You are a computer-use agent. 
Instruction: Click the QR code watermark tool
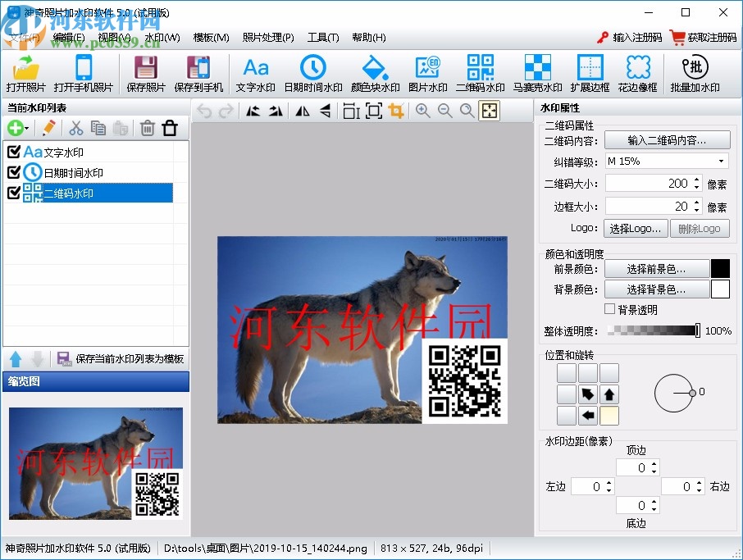click(x=480, y=74)
